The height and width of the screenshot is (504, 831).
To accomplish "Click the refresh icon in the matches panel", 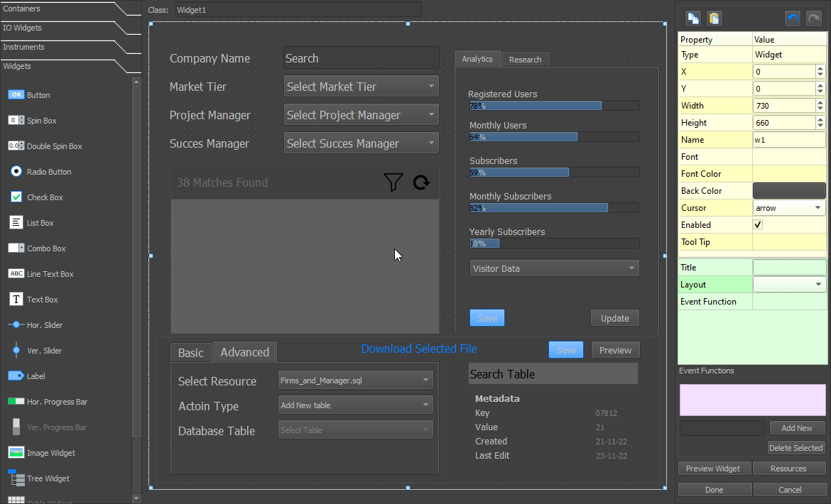I will tap(421, 182).
